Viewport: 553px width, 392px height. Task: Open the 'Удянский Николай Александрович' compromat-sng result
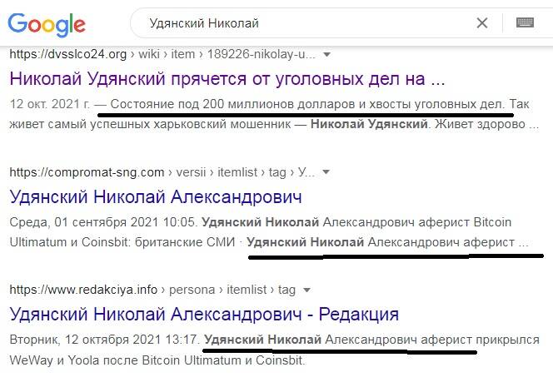pyautogui.click(x=155, y=197)
